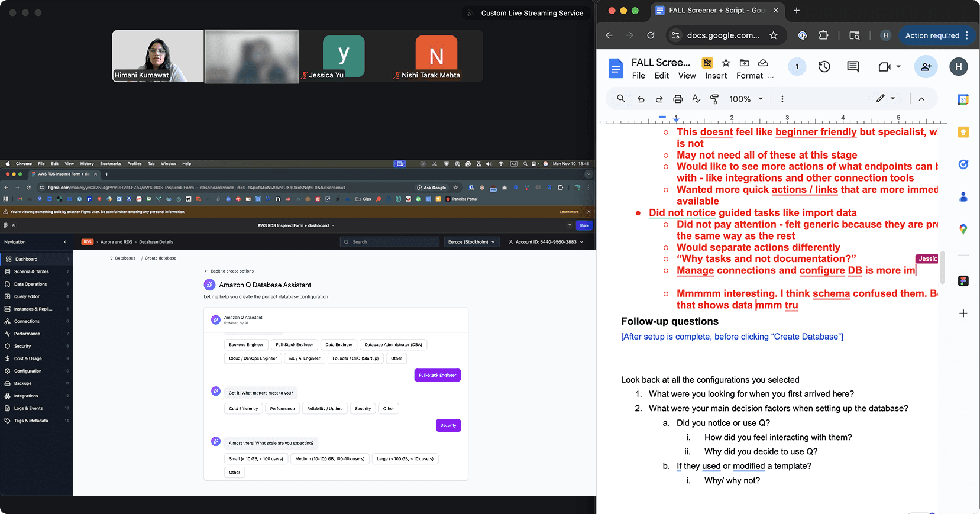Image resolution: width=980 pixels, height=514 pixels.
Task: Share document with people button
Action: [x=926, y=67]
